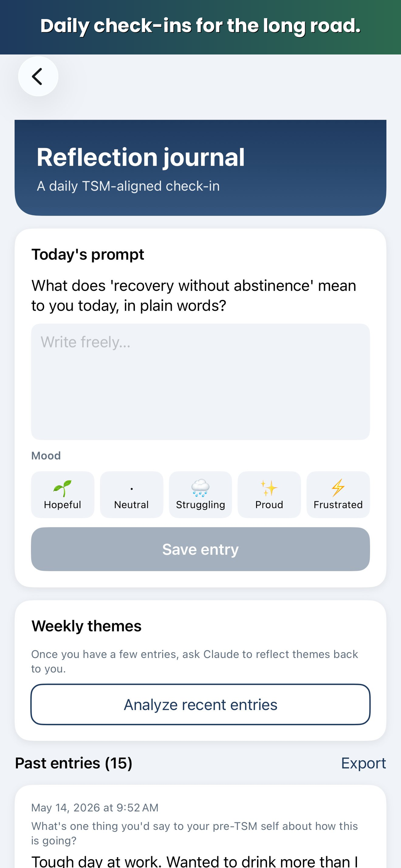Choose the Struggling rain cloud icon
This screenshot has height=868, width=401.
[200, 488]
